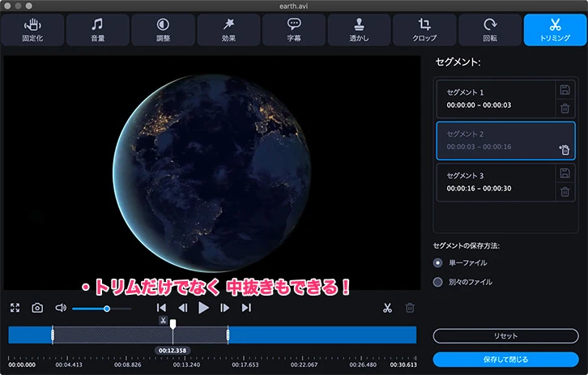The width and height of the screenshot is (588, 375).
Task: Delete セグメント 3 with trash icon
Action: (x=565, y=192)
